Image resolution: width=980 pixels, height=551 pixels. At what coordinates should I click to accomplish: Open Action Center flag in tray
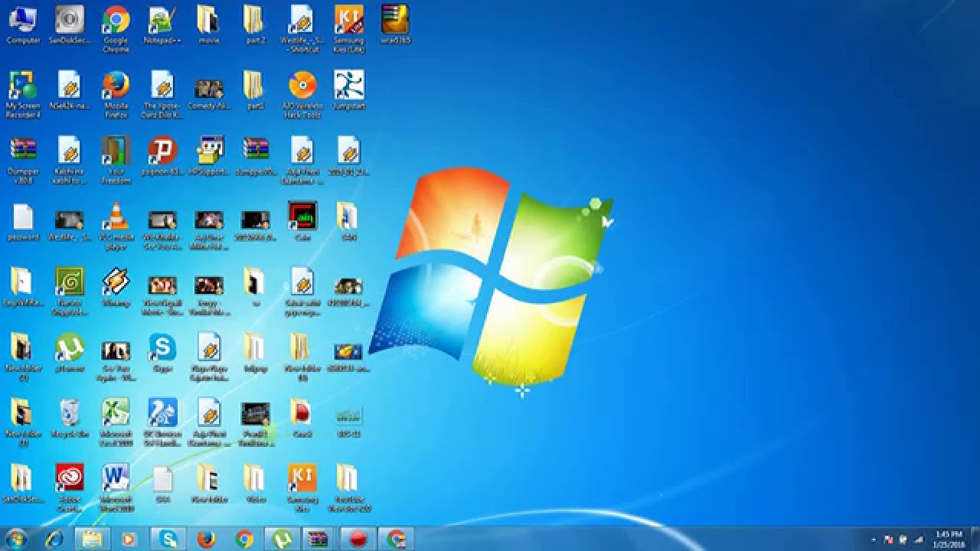[889, 540]
